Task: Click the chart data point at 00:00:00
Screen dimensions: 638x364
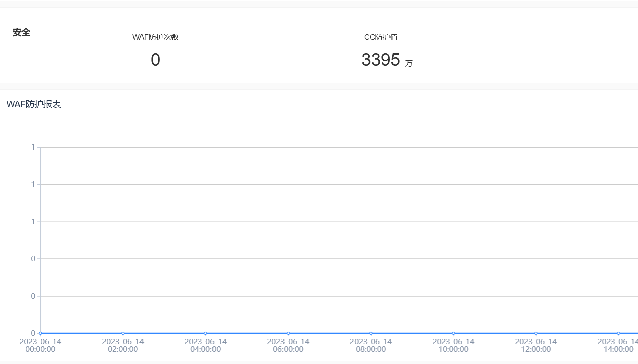Action: tap(41, 333)
